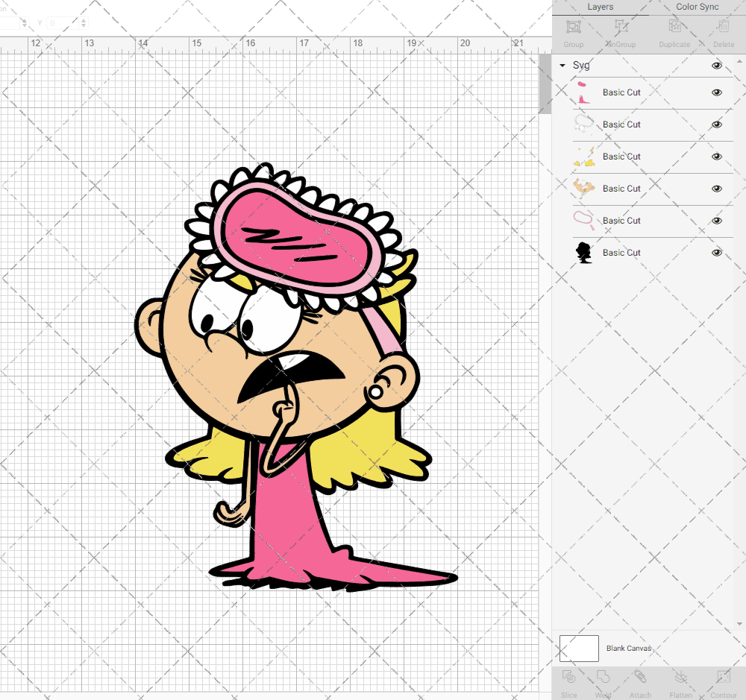Select the white lace layer thumbnail
The width and height of the screenshot is (746, 700).
click(x=583, y=124)
